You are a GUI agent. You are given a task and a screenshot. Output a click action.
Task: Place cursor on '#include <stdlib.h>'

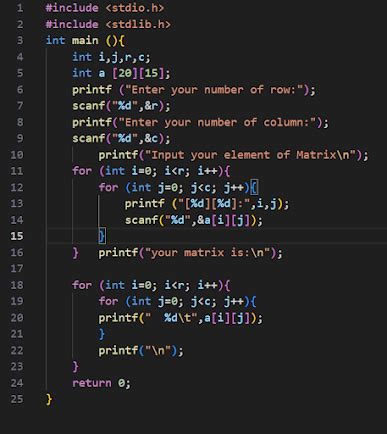[x=108, y=24]
